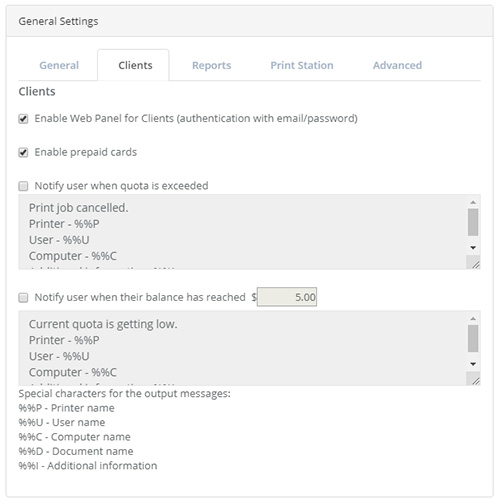This screenshot has width=500, height=503.
Task: Click the scrollbar thumb in Current quota low box
Action: [x=473, y=338]
